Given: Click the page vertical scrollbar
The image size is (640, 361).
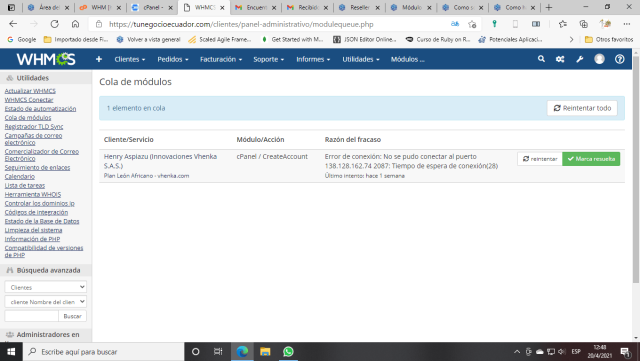Looking at the screenshot, I should pos(636,170).
